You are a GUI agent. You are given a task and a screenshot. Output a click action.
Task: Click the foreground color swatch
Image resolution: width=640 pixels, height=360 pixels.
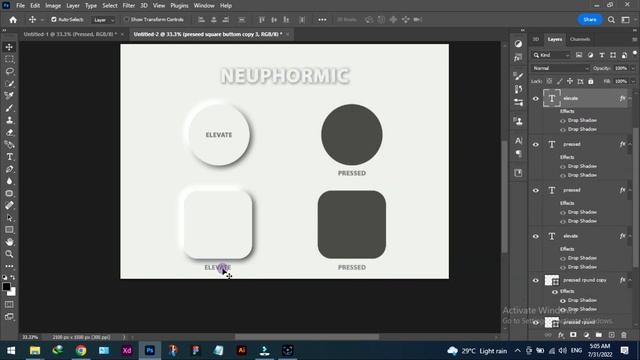point(6,287)
